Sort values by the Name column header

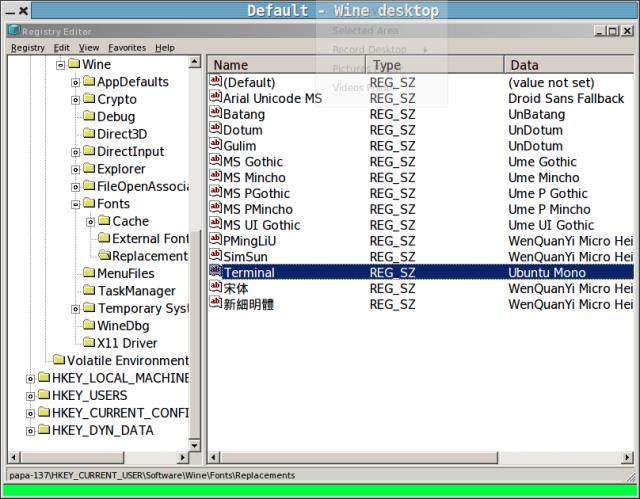(285, 65)
